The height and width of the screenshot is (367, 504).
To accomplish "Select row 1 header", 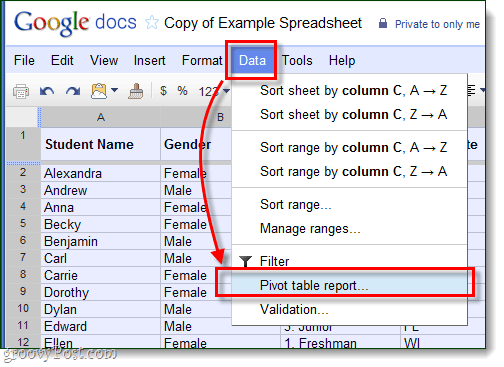I will (23, 144).
